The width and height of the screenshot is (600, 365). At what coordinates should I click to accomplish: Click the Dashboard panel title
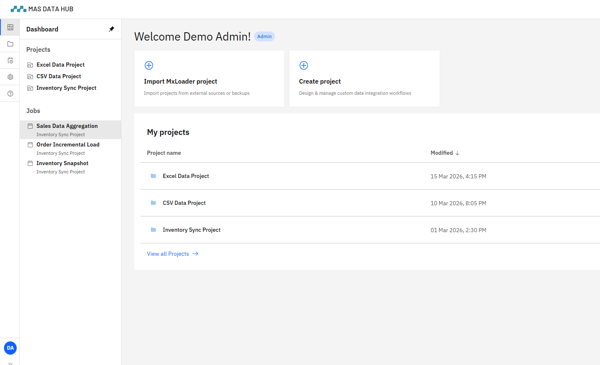[x=42, y=29]
